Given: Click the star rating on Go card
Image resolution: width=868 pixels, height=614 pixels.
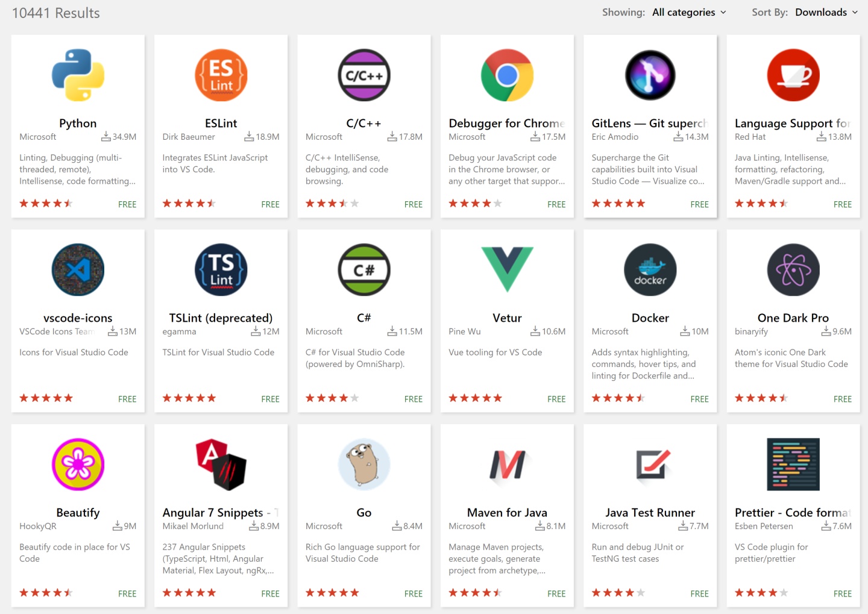Looking at the screenshot, I should [332, 593].
